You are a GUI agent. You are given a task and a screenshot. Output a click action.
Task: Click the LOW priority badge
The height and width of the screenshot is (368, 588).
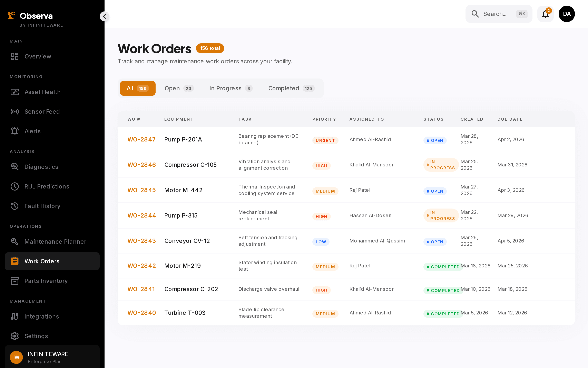click(321, 242)
